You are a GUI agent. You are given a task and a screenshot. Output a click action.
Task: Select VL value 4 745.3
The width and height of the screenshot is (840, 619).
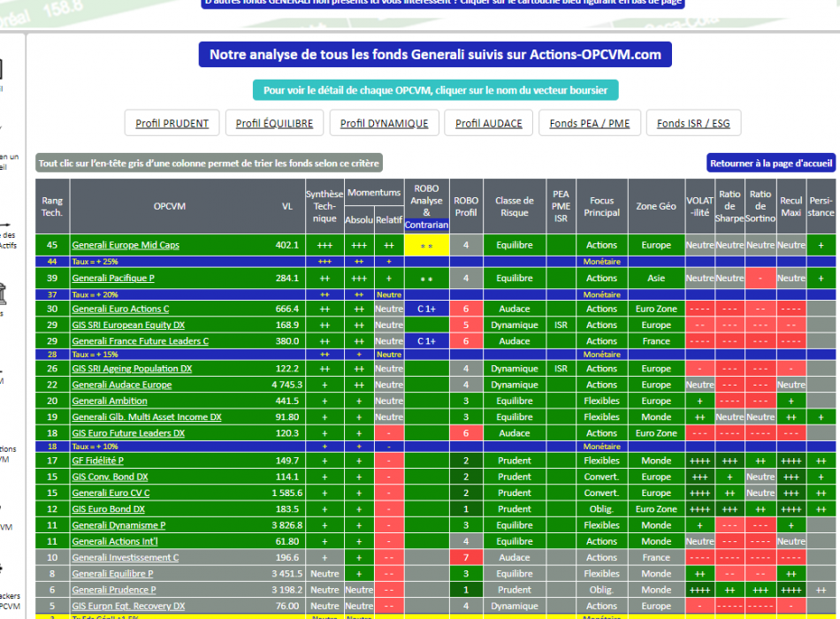tap(286, 385)
